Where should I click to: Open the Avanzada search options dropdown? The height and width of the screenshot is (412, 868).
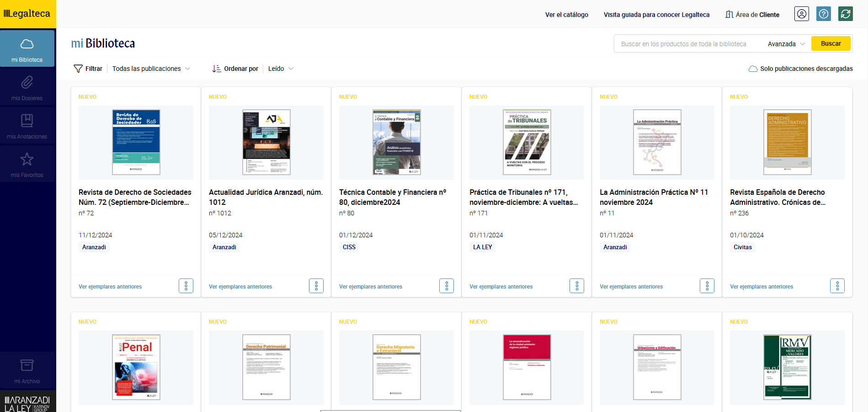tap(786, 44)
